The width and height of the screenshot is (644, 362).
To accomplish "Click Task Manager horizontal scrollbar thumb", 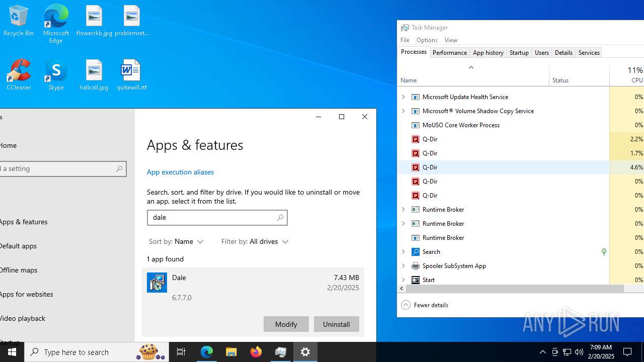I will pyautogui.click(x=515, y=289).
